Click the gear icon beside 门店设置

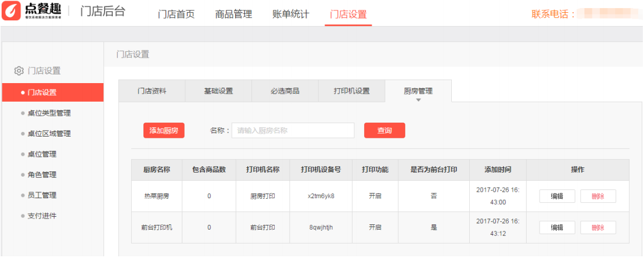pos(19,71)
